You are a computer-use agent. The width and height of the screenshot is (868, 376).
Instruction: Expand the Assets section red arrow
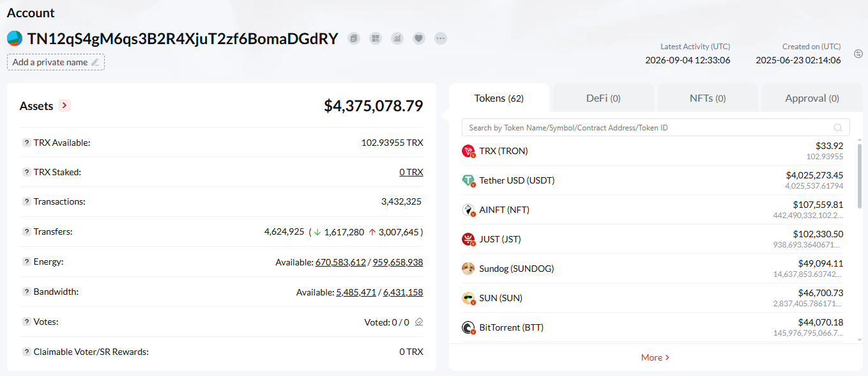[x=65, y=106]
